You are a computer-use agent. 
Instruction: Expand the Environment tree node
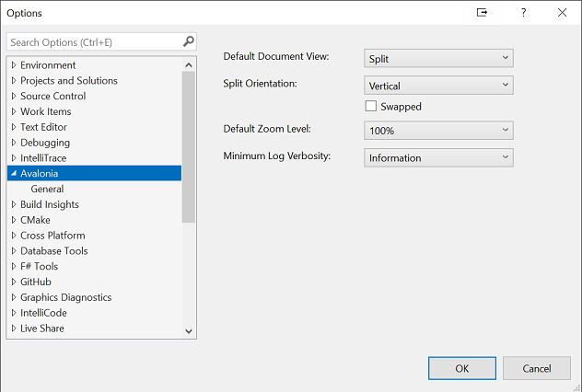pos(13,65)
